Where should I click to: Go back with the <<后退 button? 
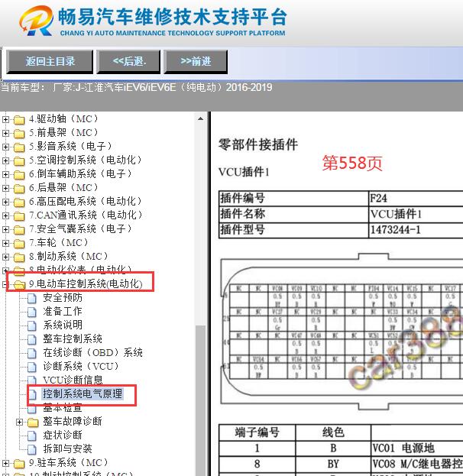(128, 62)
